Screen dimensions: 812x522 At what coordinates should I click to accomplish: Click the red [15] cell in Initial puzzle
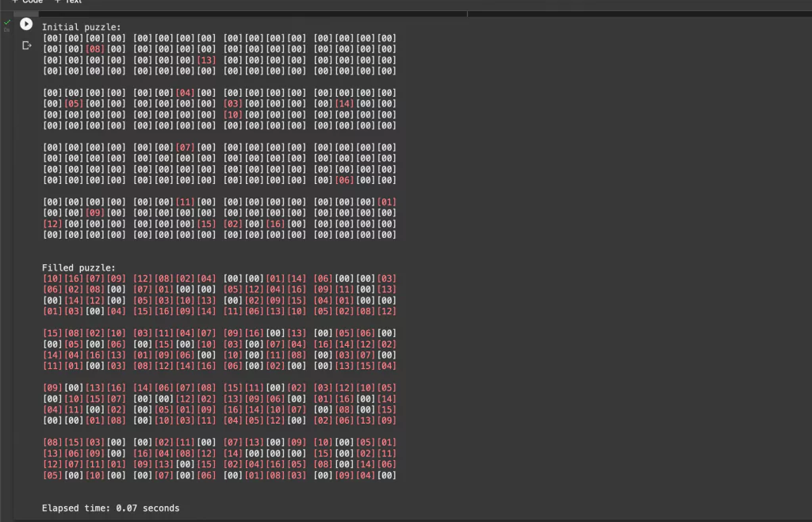(206, 224)
